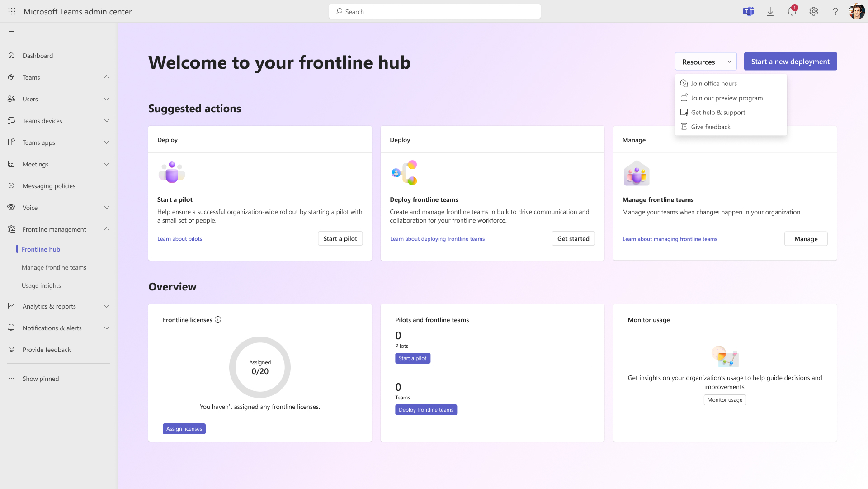
Task: Open your profile avatar picture
Action: (856, 11)
